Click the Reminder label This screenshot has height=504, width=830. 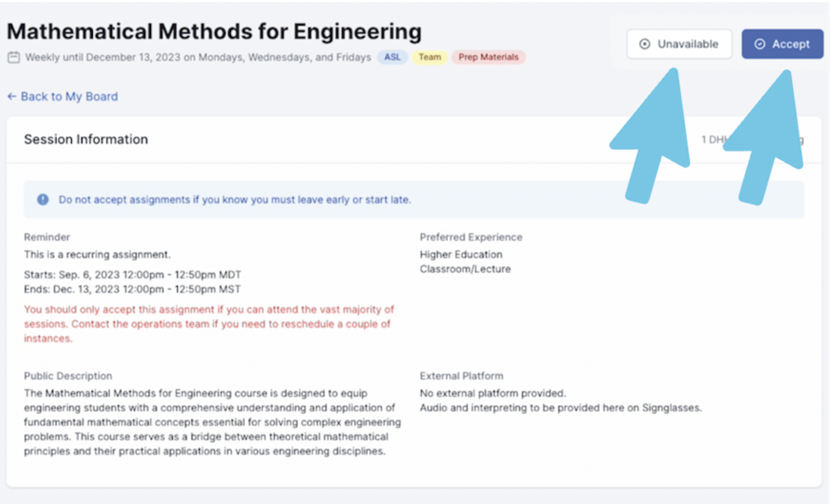(x=47, y=237)
